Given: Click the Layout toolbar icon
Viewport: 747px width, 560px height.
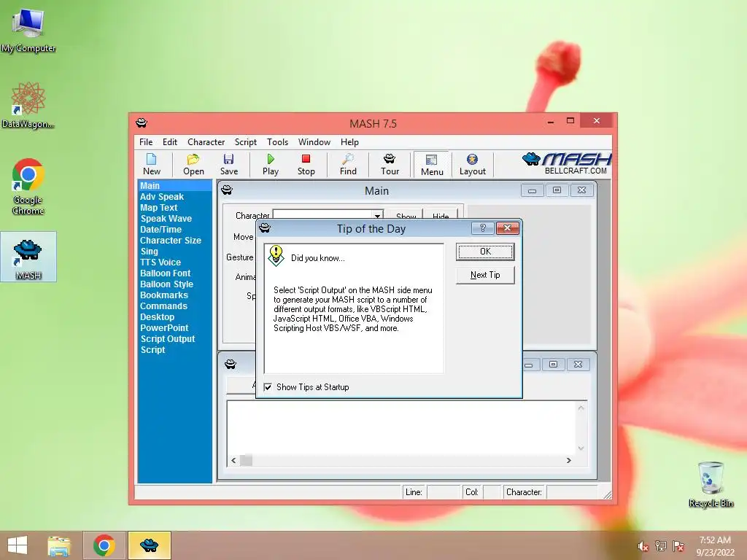Looking at the screenshot, I should (x=472, y=164).
